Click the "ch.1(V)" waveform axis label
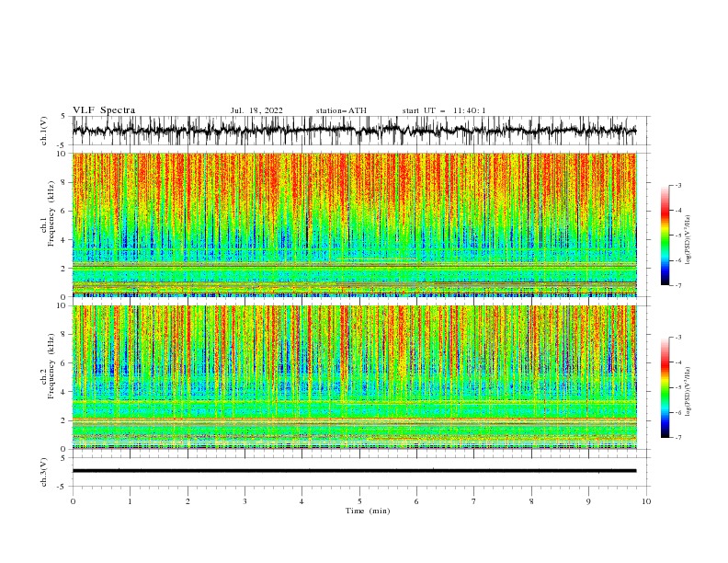728x563 pixels. coord(44,131)
